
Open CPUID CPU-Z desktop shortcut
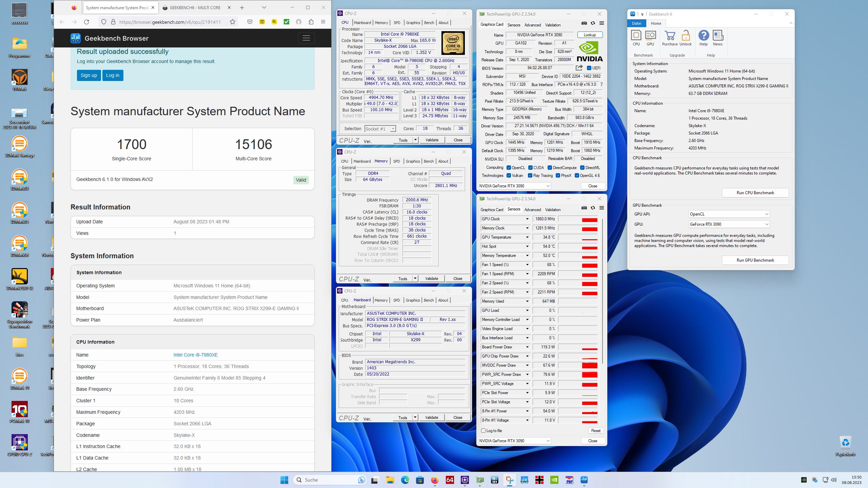coord(19,445)
